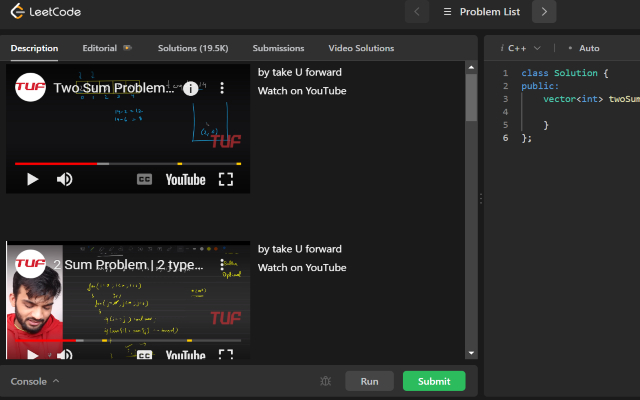Viewport: 640px width, 400px height.
Task: Go to next problem arrow
Action: 544,11
